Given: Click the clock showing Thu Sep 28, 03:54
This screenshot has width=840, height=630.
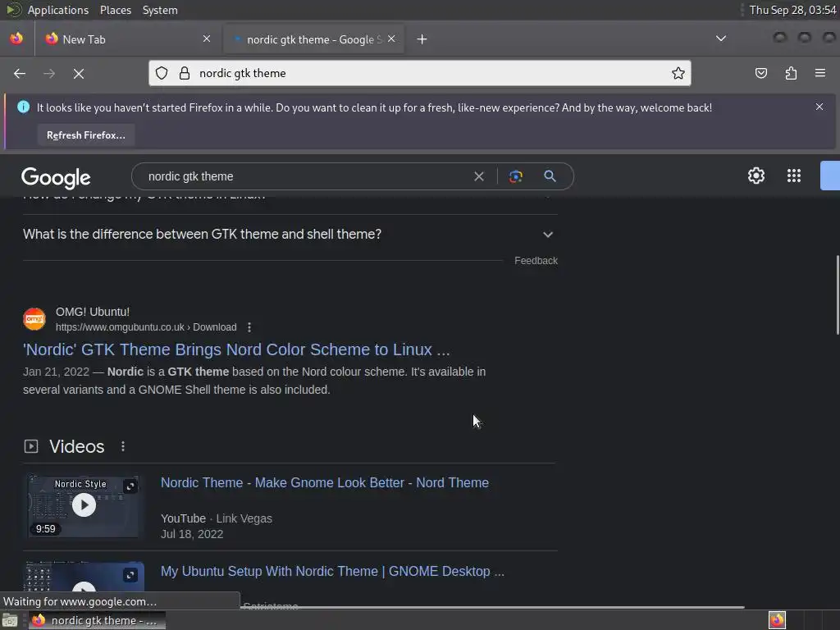Looking at the screenshot, I should click(792, 10).
